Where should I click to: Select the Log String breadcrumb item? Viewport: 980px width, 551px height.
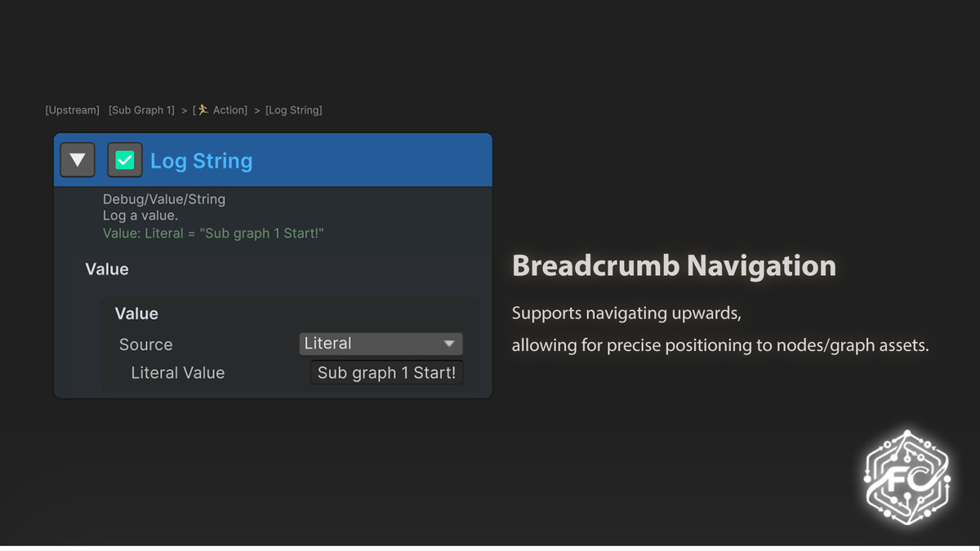coord(294,110)
